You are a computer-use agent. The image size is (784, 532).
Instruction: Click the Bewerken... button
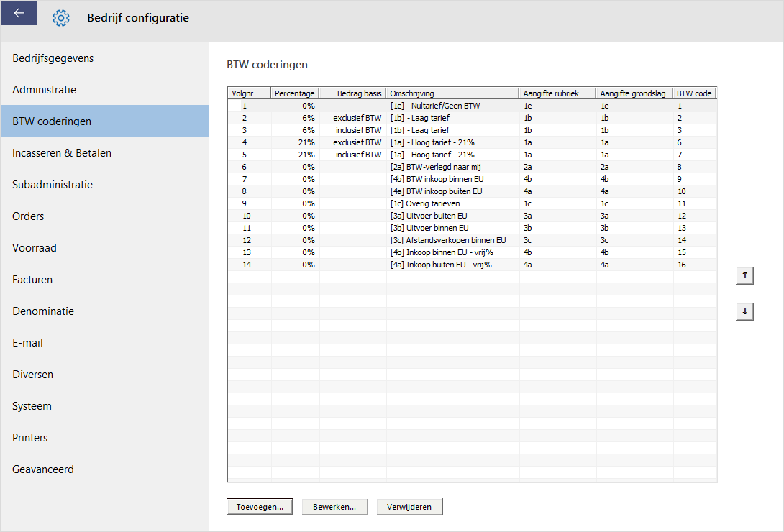click(x=334, y=507)
